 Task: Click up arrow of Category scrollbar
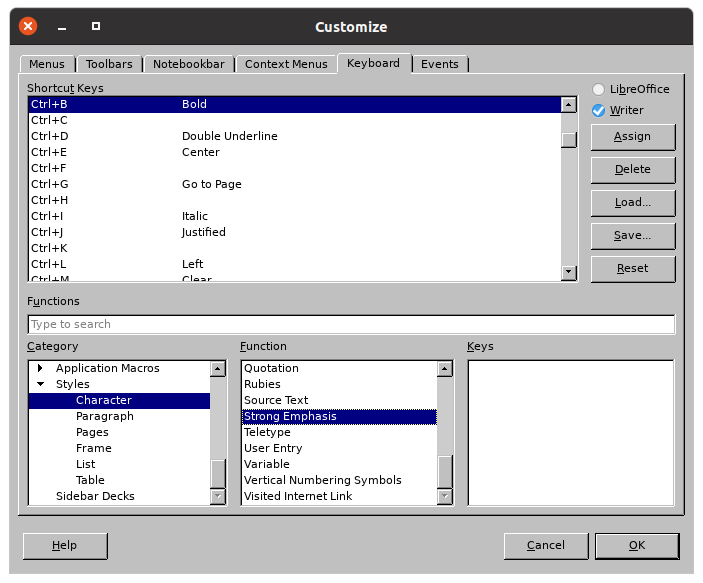point(218,369)
